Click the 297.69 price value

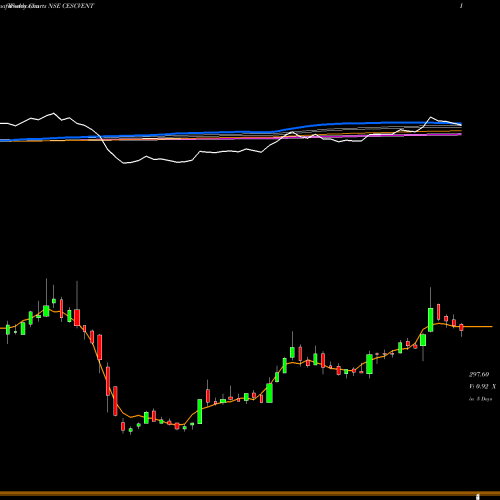(479, 375)
